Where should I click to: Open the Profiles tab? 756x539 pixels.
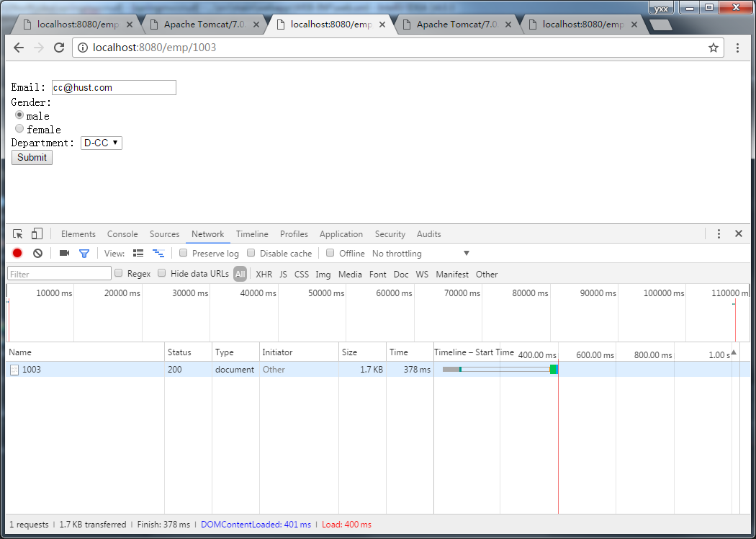tap(294, 234)
